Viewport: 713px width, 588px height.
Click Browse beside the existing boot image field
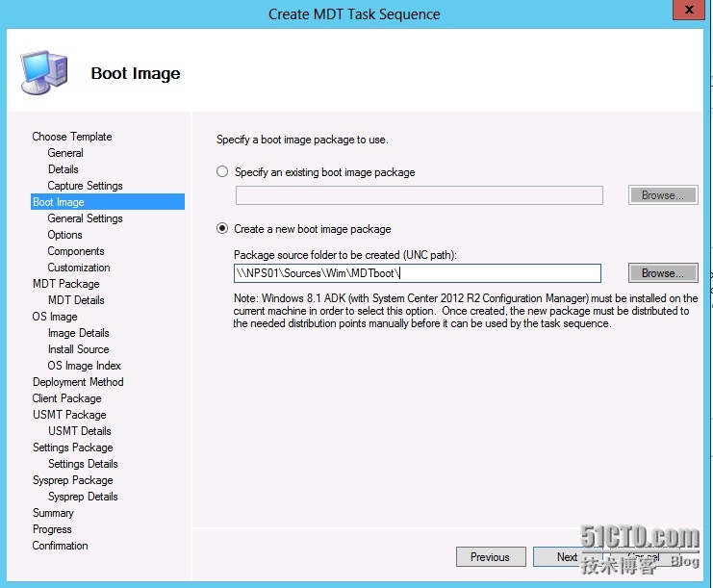[663, 195]
